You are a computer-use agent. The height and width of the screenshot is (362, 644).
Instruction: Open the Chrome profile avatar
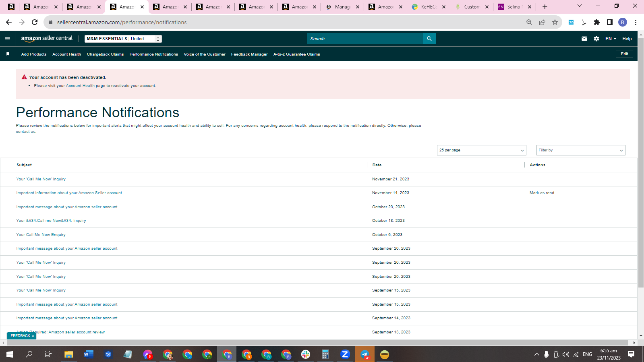[623, 22]
